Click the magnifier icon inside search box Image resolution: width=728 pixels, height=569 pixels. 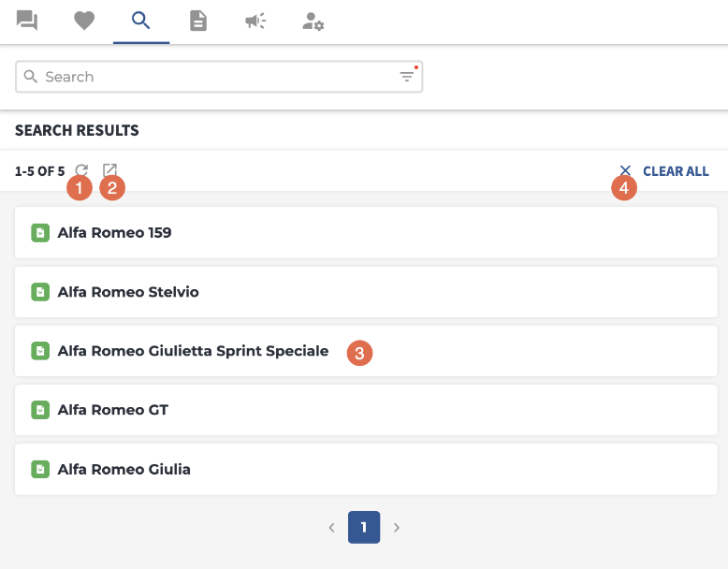pyautogui.click(x=31, y=77)
